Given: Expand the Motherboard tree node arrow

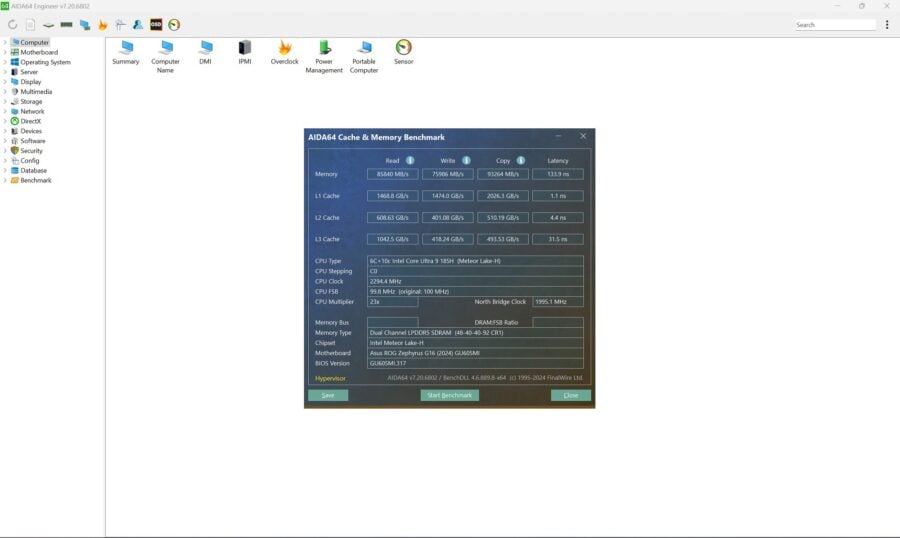Looking at the screenshot, I should (5, 52).
